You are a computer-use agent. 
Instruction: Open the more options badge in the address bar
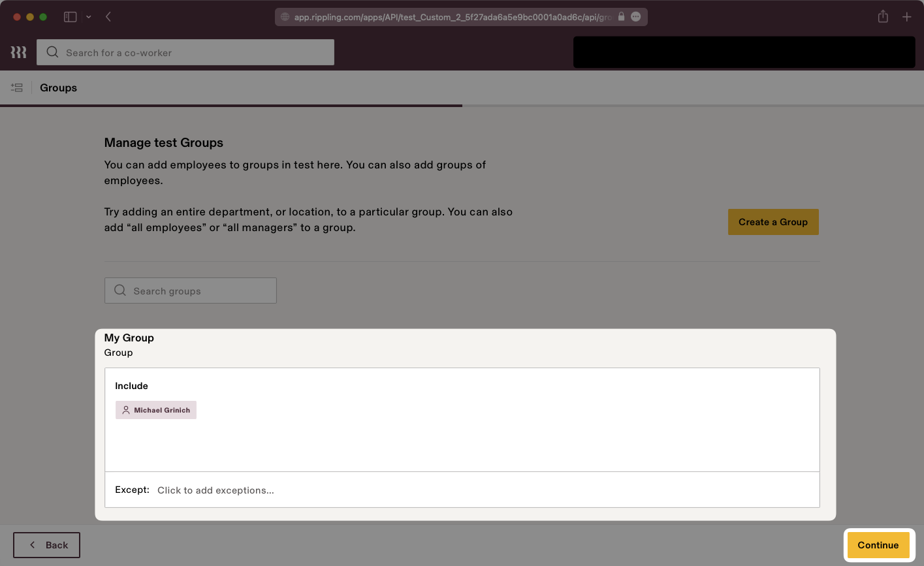pos(635,16)
